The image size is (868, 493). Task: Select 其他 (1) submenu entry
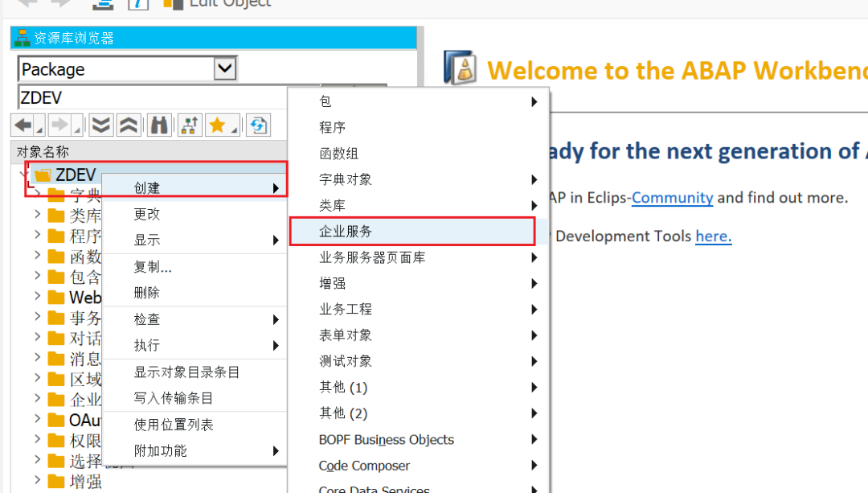pyautogui.click(x=419, y=387)
